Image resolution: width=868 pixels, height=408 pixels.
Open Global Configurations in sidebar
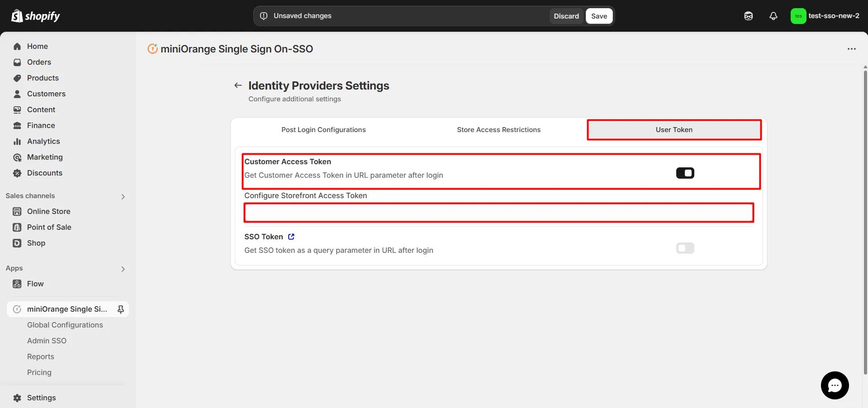[x=65, y=325]
